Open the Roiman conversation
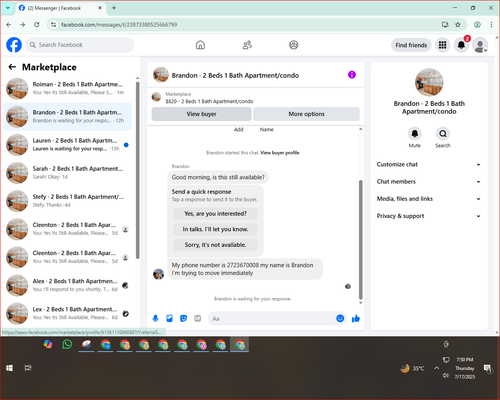Image resolution: width=500 pixels, height=400 pixels. [68, 89]
